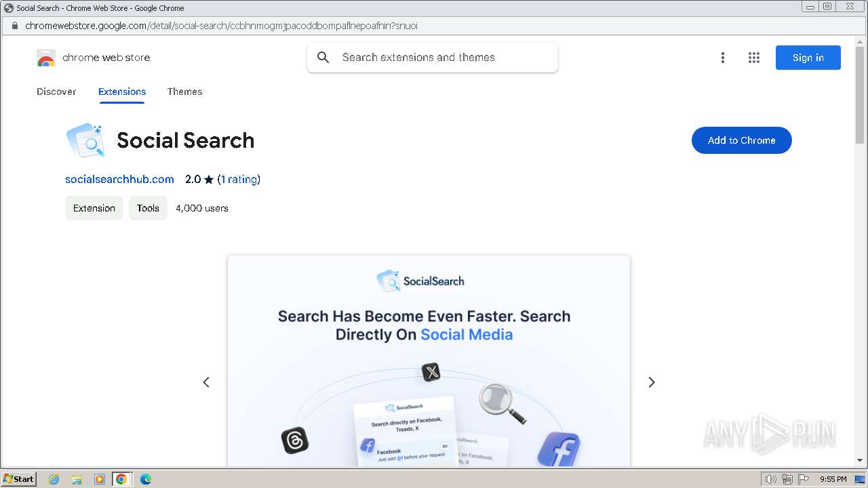The height and width of the screenshot is (488, 868).
Task: Open the Windows Start menu
Action: pyautogui.click(x=19, y=479)
